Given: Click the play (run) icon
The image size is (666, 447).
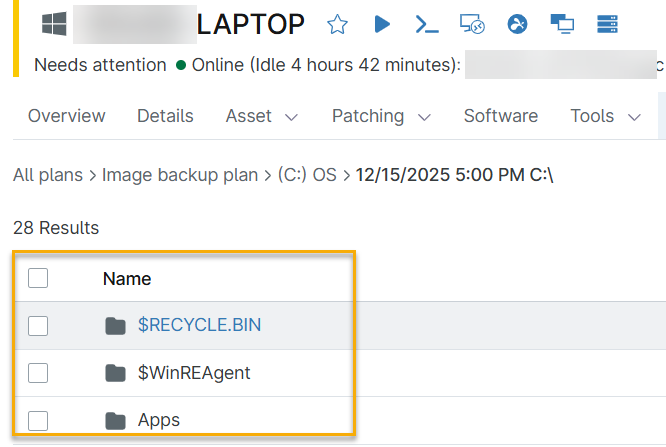Looking at the screenshot, I should click(x=382, y=24).
